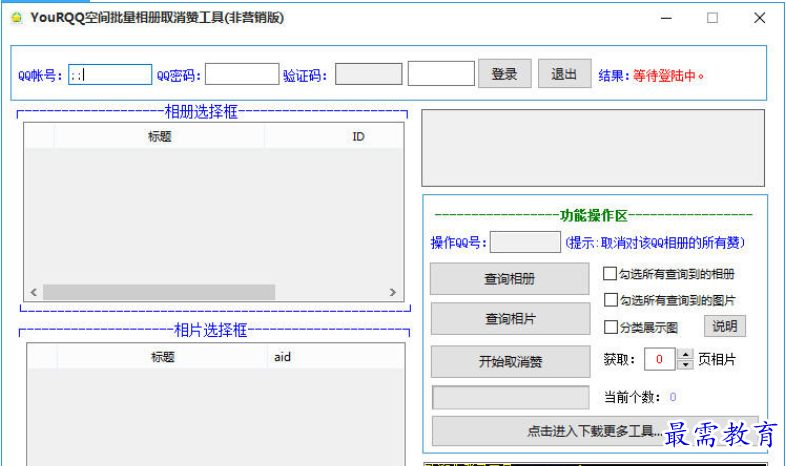Image resolution: width=786 pixels, height=466 pixels.
Task: Click the progress bar below 开始取消赞
Action: (x=510, y=397)
